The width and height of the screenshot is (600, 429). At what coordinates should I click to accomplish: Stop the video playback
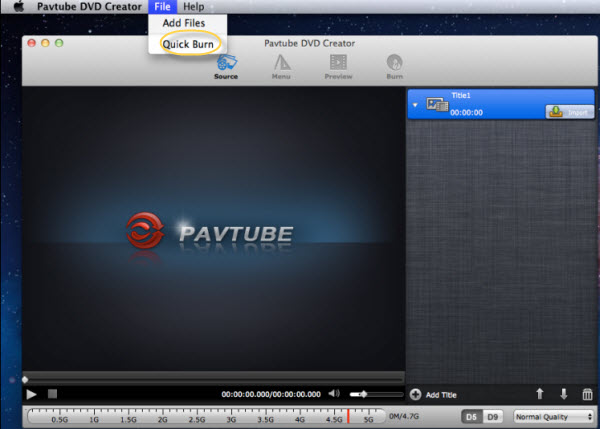[52, 394]
